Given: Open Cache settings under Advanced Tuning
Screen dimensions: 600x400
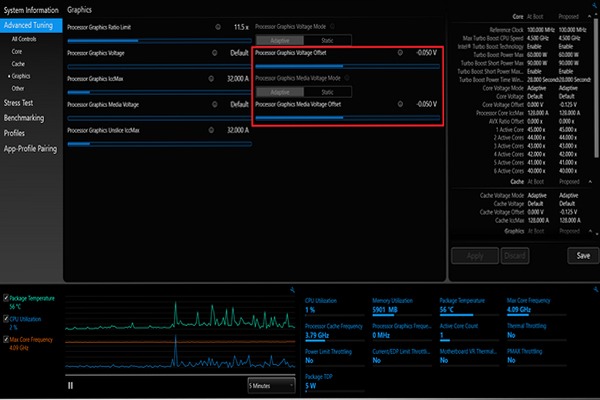Looking at the screenshot, I should [18, 64].
